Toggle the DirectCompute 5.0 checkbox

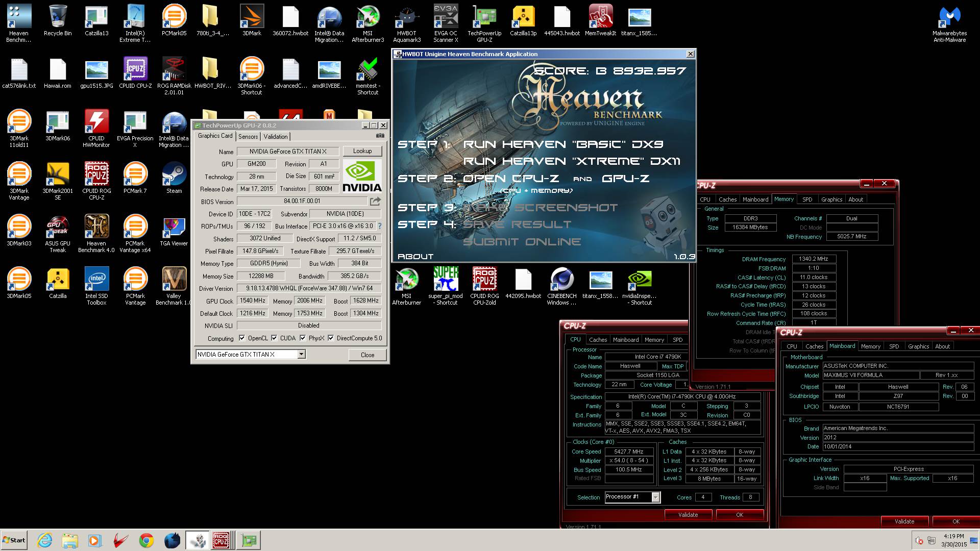click(x=331, y=338)
